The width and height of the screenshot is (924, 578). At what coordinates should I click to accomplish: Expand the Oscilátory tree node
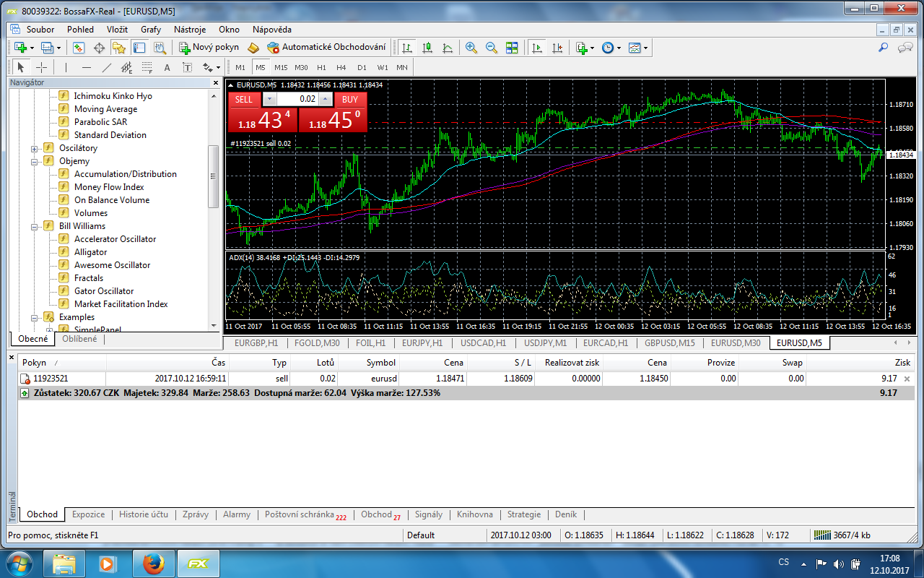click(34, 148)
